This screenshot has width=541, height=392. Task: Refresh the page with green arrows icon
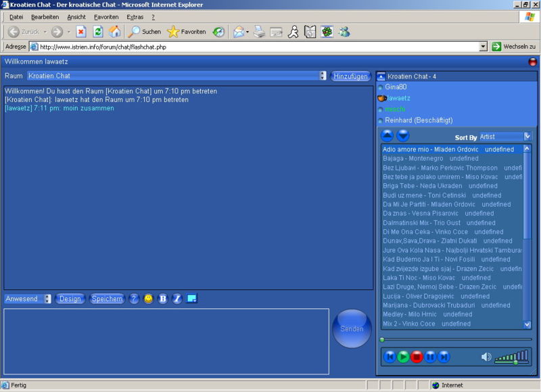pos(98,32)
